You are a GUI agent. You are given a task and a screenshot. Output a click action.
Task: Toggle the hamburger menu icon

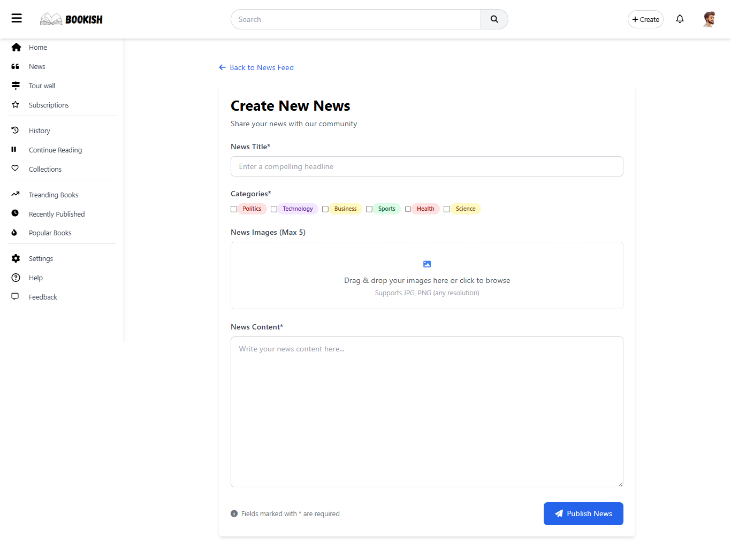pos(17,19)
